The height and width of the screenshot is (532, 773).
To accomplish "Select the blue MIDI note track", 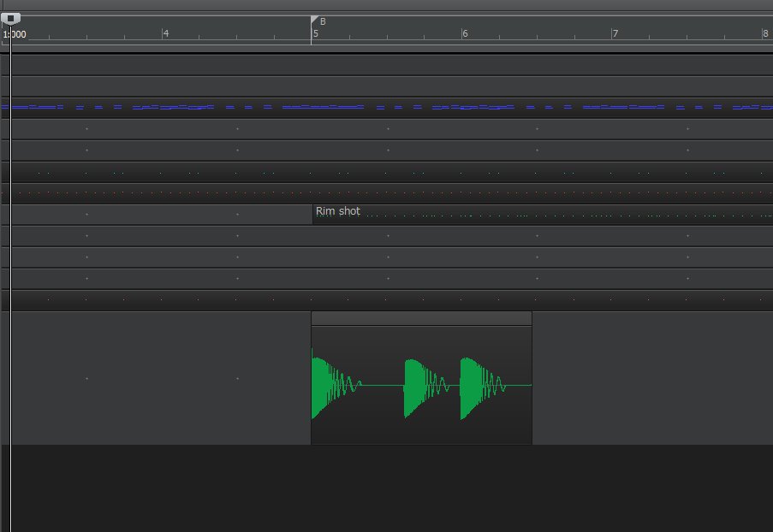I will 387,107.
